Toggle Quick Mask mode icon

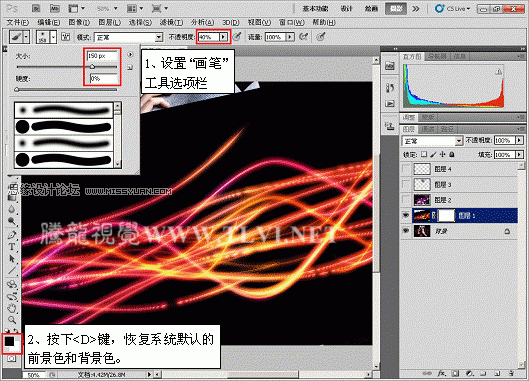point(12,359)
